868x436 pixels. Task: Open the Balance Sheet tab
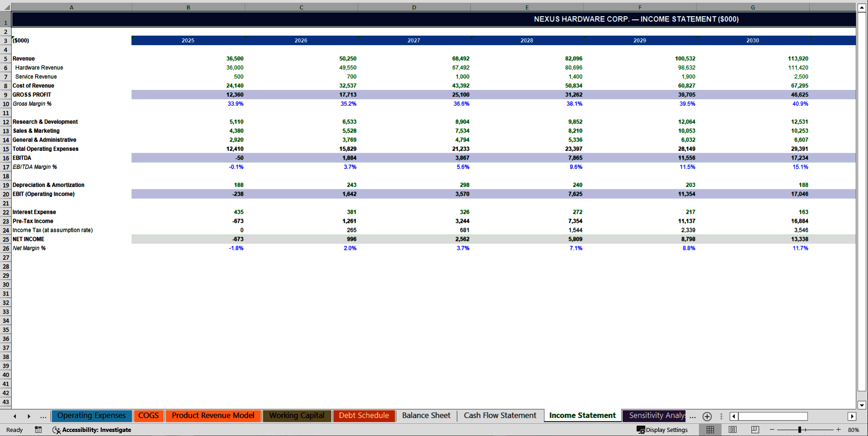pos(426,416)
